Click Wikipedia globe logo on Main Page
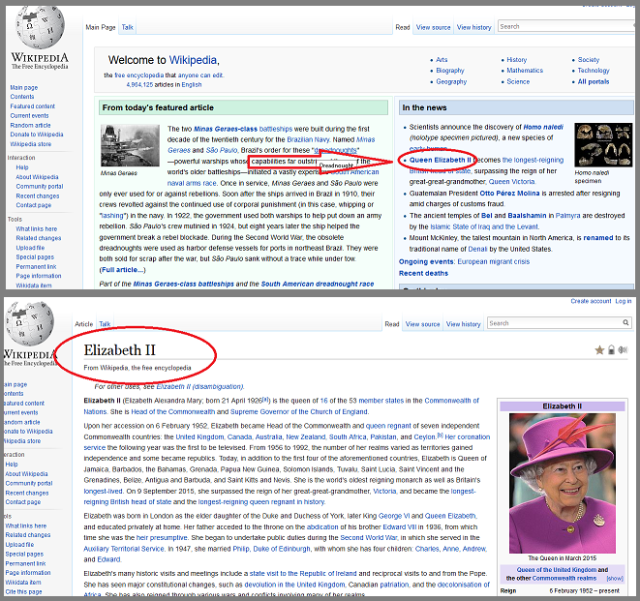Screen dimensions: 640x601 click(40, 28)
